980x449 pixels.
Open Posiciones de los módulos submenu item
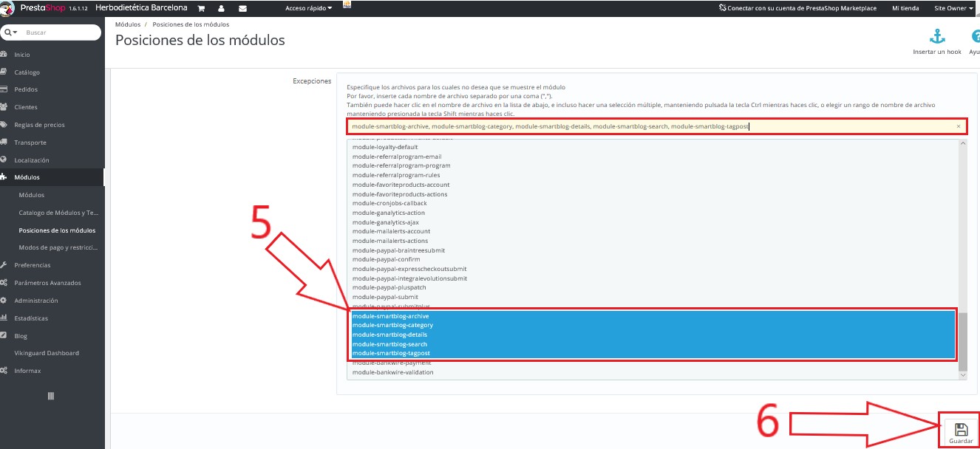[x=57, y=230]
